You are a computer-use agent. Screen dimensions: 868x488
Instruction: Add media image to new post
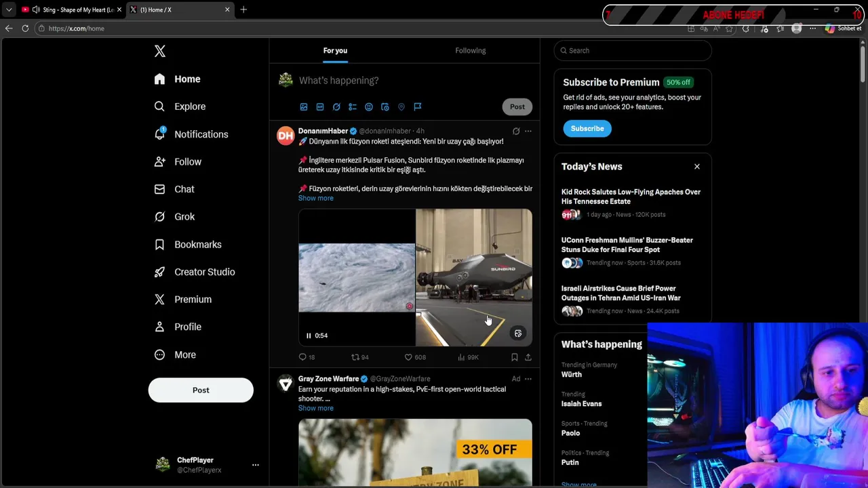click(304, 107)
